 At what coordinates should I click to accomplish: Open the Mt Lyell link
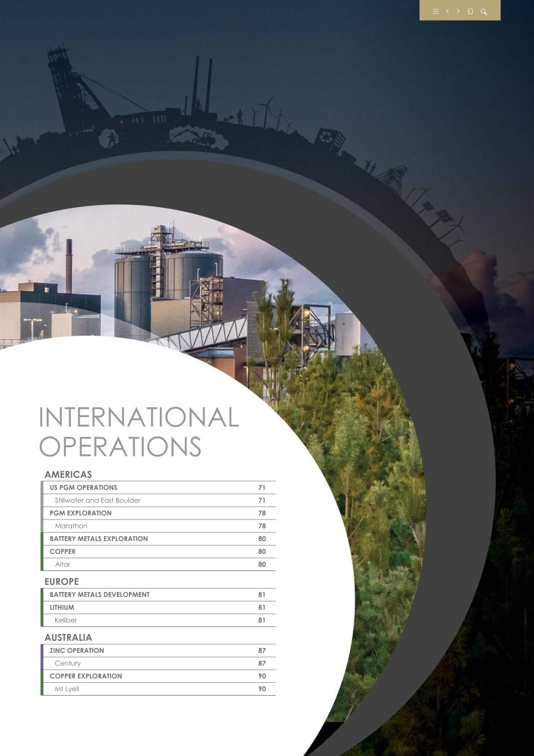point(67,689)
